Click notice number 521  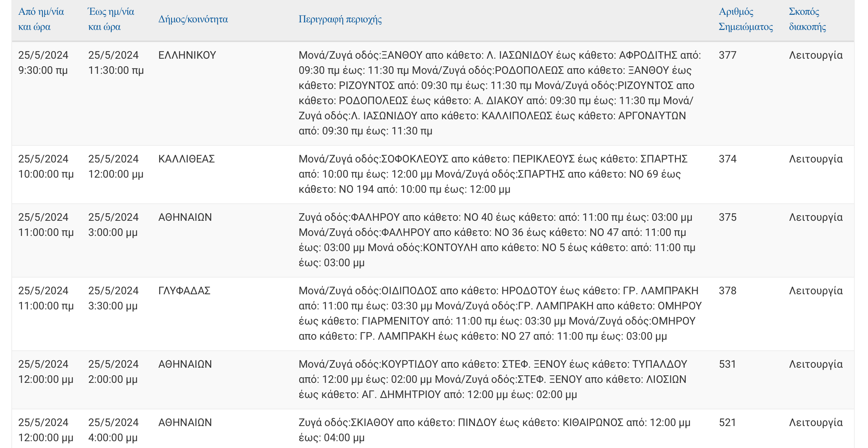click(727, 423)
